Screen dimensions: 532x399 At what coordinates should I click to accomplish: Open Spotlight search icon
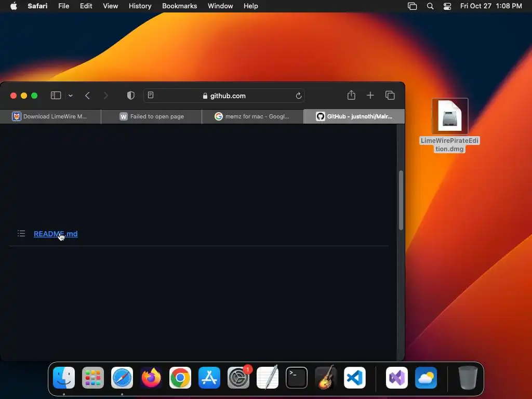click(x=430, y=6)
